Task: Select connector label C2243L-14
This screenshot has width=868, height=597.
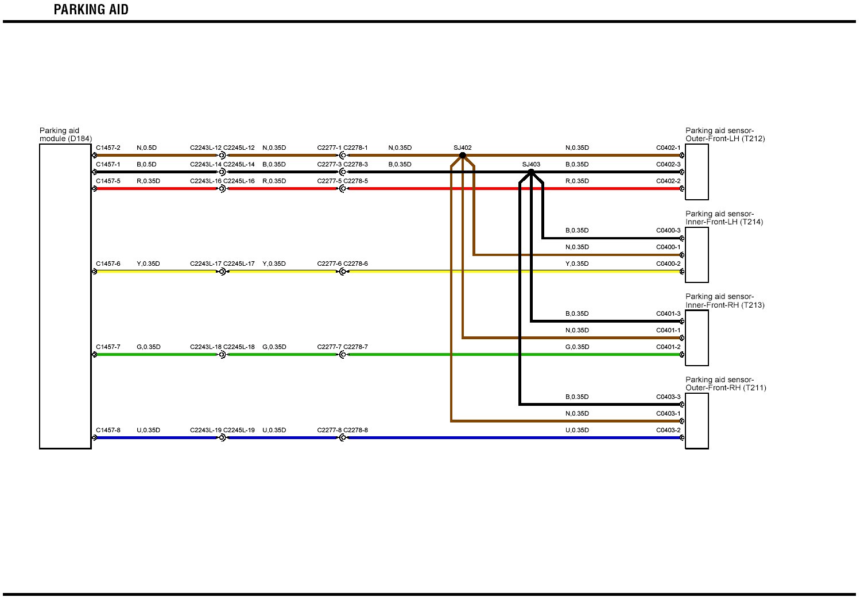Action: tap(206, 165)
